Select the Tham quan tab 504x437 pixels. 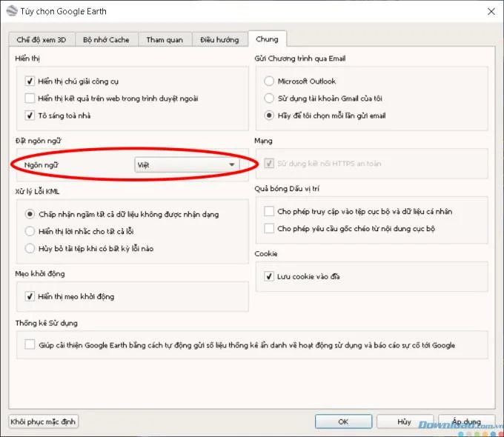165,39
